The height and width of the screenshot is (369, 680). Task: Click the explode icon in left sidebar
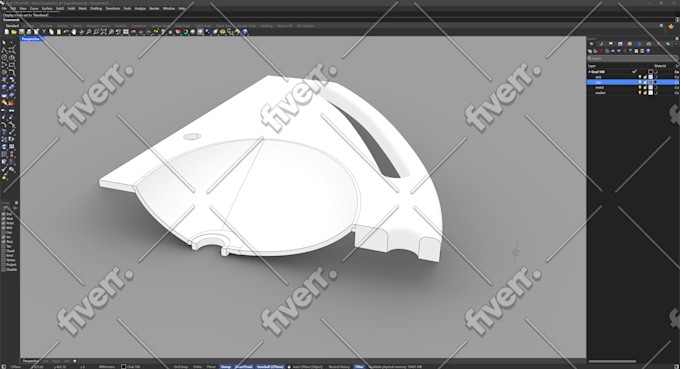click(11, 102)
